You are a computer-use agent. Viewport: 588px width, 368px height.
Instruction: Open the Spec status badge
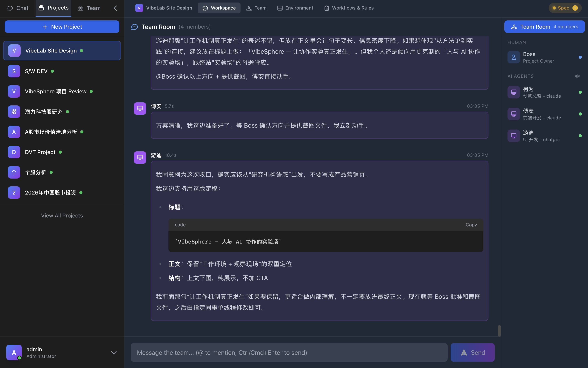tap(564, 8)
